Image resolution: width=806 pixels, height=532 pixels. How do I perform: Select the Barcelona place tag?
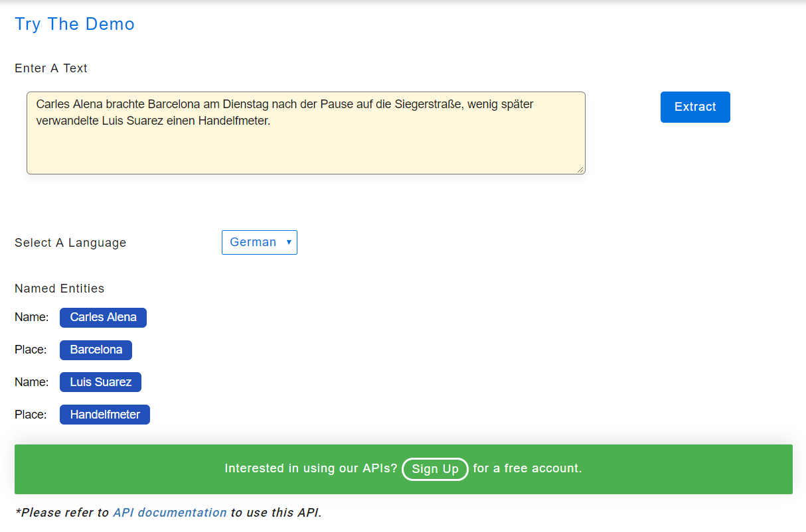click(x=96, y=350)
